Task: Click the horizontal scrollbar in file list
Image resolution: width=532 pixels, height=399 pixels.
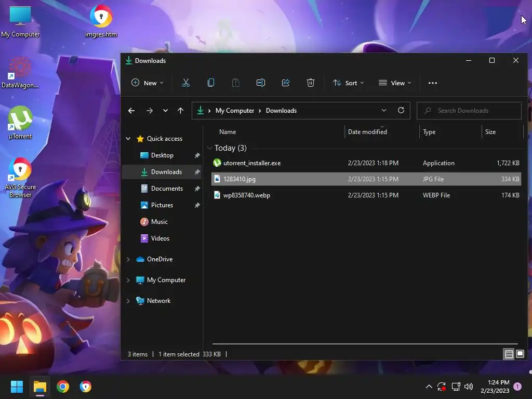Action: pos(365,344)
